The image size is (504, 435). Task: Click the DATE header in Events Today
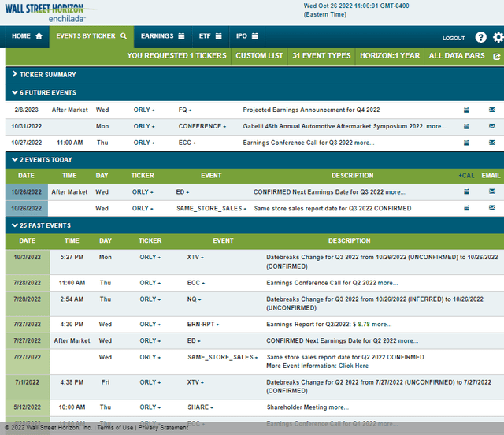pos(26,176)
